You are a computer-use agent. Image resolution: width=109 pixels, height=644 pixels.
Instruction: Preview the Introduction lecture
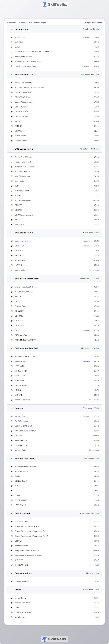coord(86,38)
